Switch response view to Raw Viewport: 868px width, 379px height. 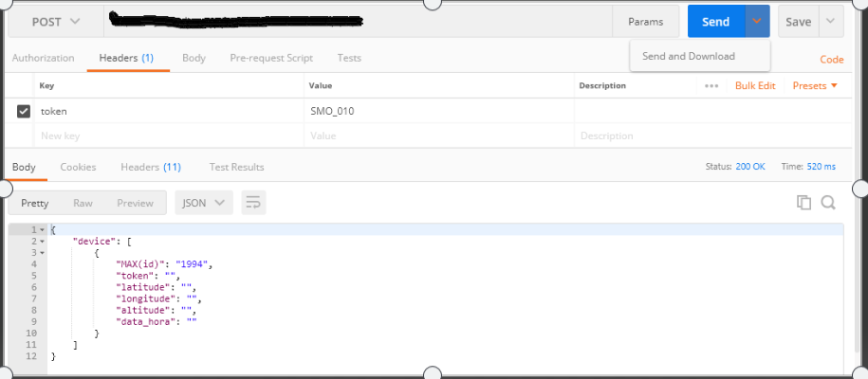83,203
